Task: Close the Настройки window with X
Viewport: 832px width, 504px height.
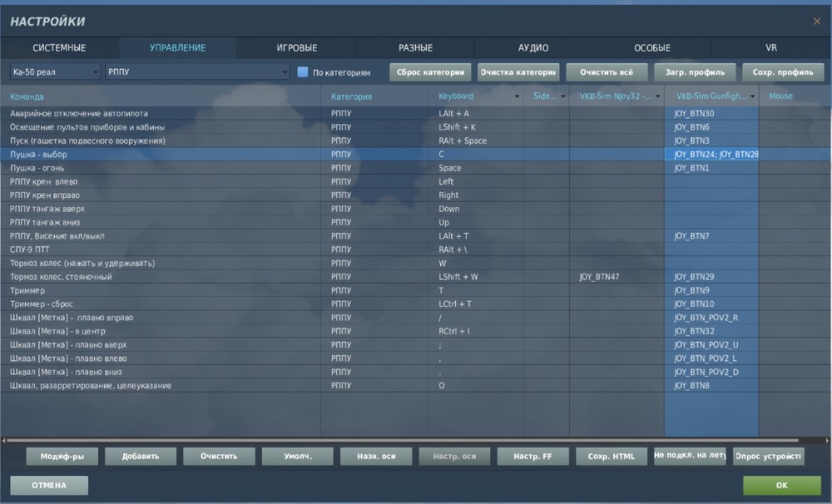Action: (817, 22)
